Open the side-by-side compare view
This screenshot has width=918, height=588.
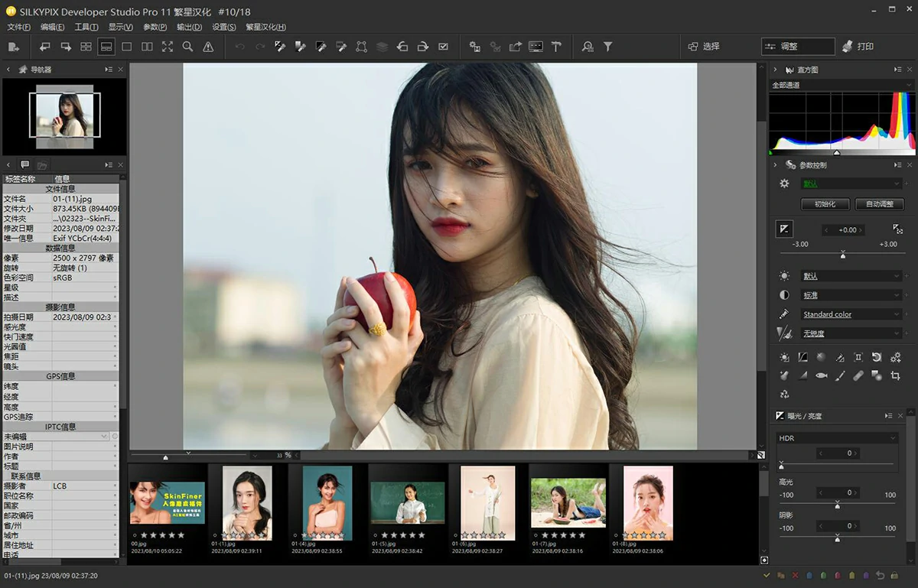click(147, 47)
